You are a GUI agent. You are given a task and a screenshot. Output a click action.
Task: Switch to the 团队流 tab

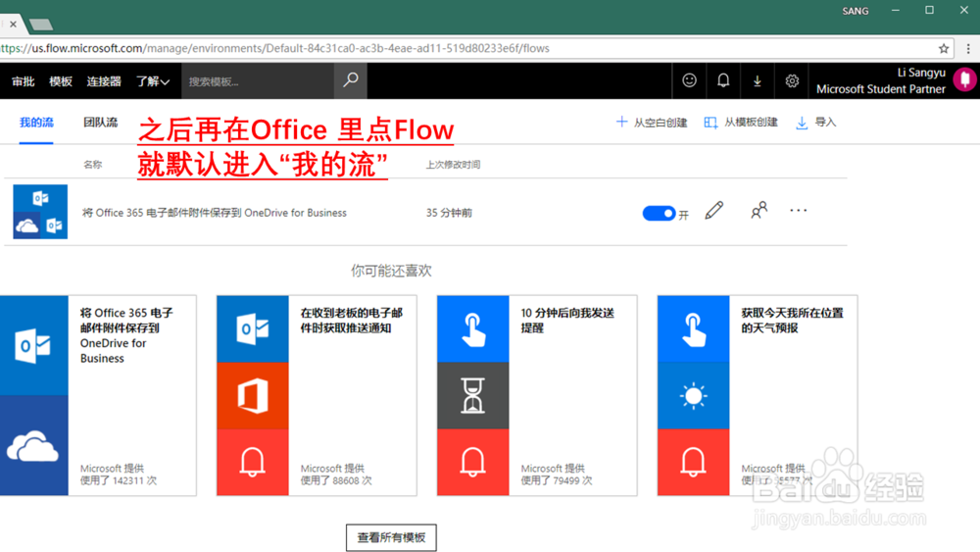(101, 123)
